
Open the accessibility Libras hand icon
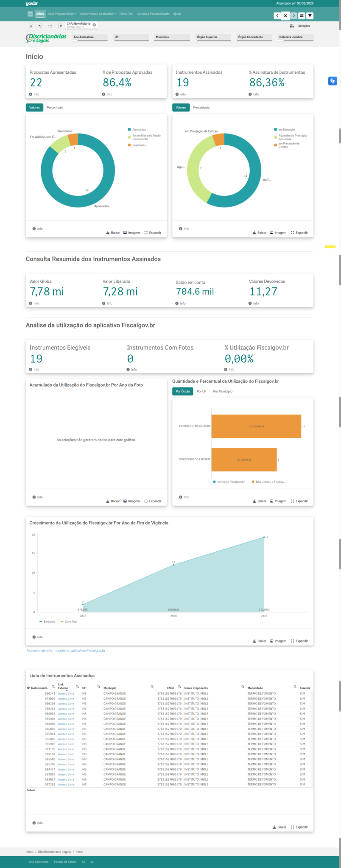[333, 81]
